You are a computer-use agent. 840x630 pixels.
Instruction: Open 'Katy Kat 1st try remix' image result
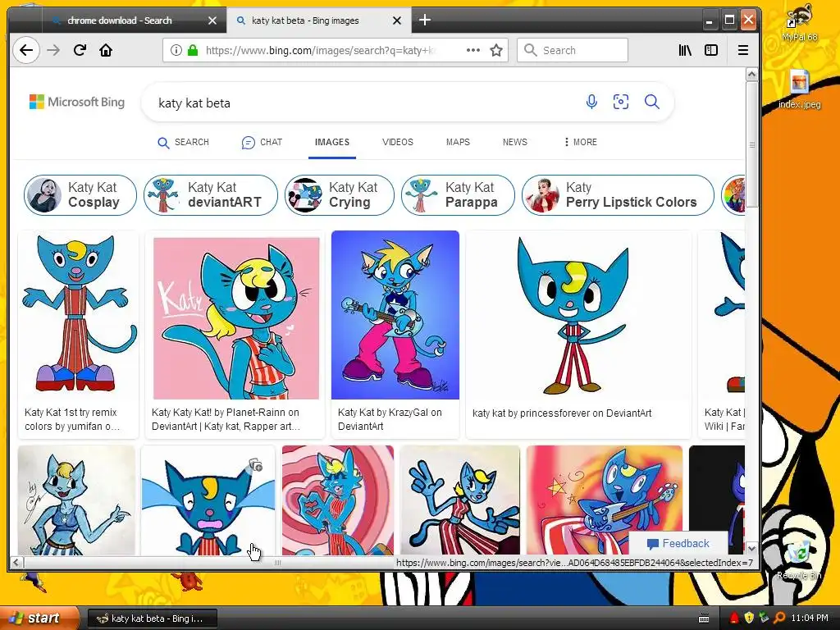[x=78, y=316]
